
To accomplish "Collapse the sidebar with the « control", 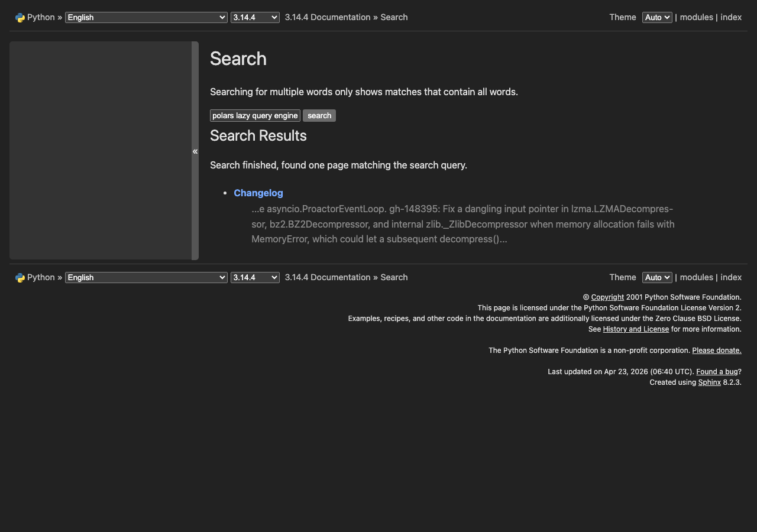I will coord(195,151).
